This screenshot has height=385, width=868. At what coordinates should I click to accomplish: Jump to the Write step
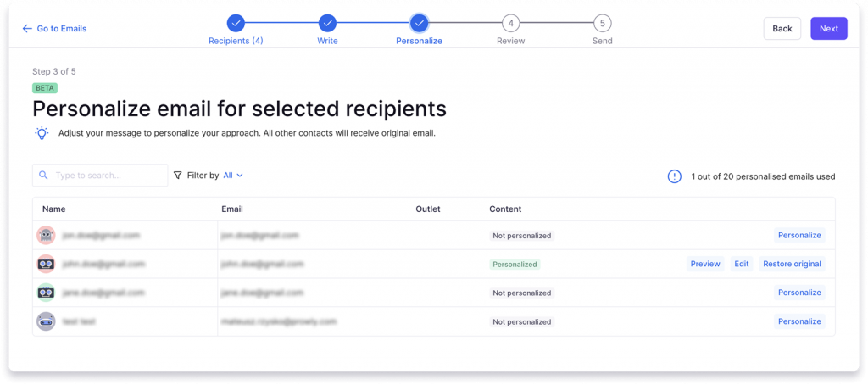pyautogui.click(x=327, y=24)
